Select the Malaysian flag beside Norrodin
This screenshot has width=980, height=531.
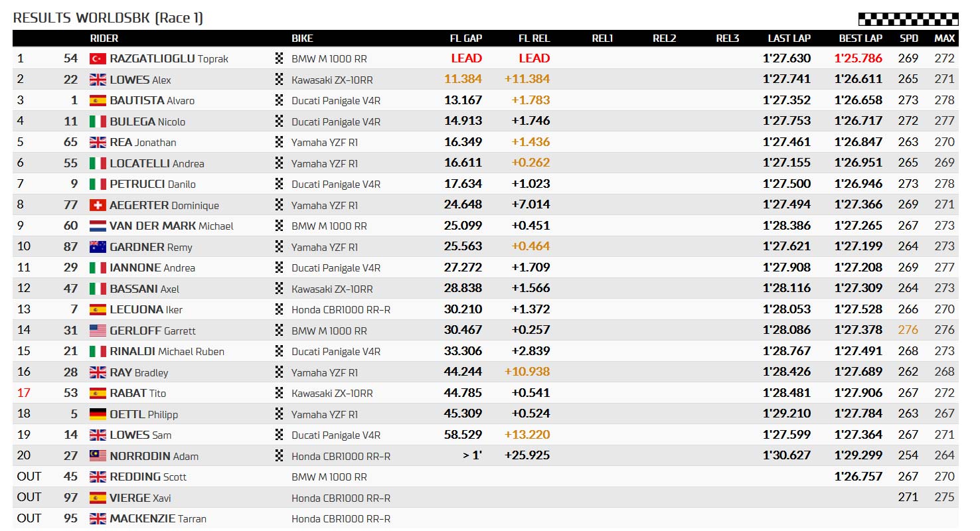coord(98,456)
